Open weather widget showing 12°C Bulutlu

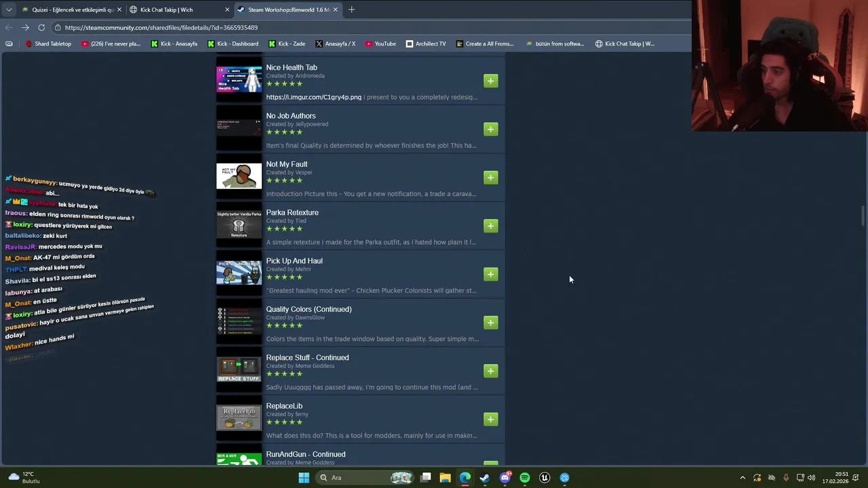point(24,478)
